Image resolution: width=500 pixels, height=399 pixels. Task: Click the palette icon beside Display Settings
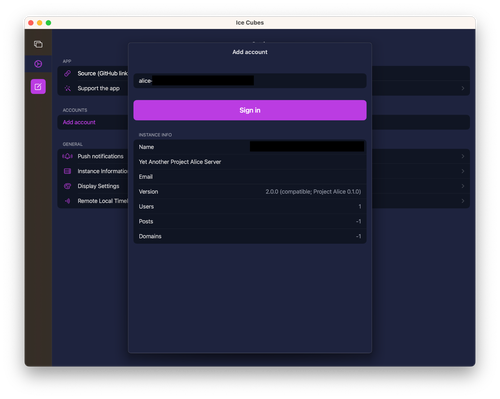pos(68,186)
